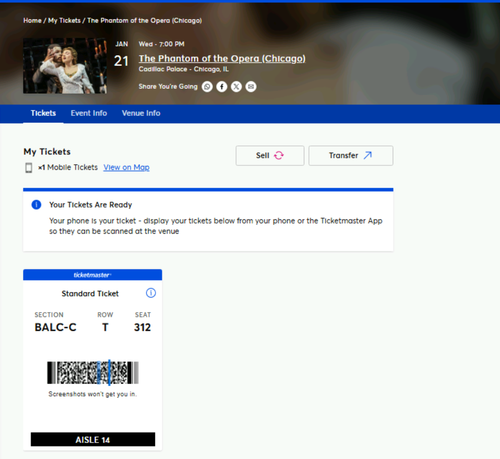Go to My Tickets breadcrumb link

tap(64, 20)
